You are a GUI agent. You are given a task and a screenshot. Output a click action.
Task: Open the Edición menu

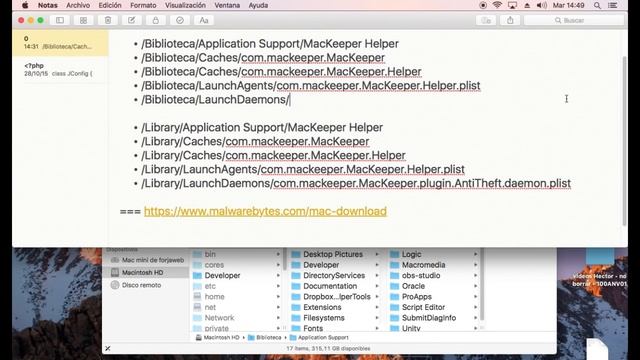[x=110, y=5]
